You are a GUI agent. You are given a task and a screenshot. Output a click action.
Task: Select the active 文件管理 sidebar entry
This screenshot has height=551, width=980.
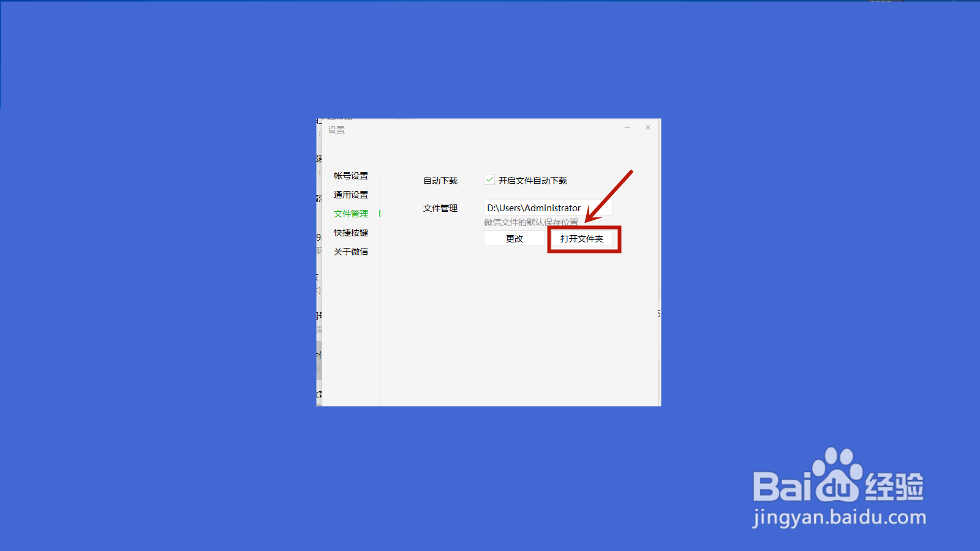coord(351,214)
